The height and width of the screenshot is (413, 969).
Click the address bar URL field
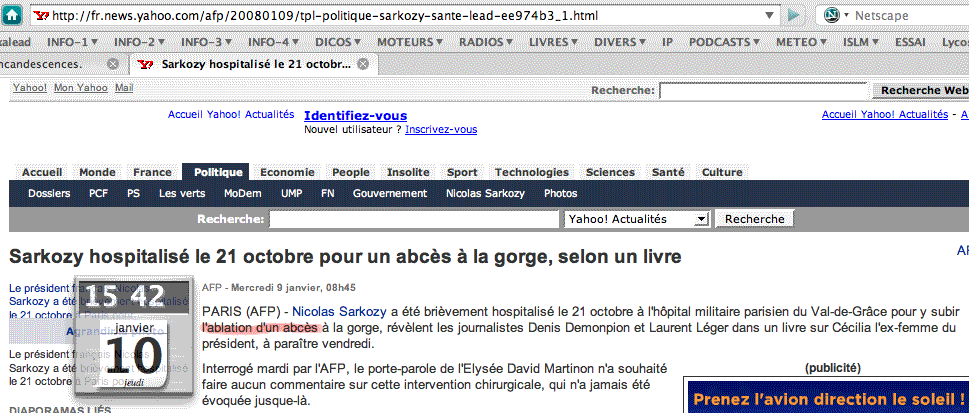click(404, 15)
